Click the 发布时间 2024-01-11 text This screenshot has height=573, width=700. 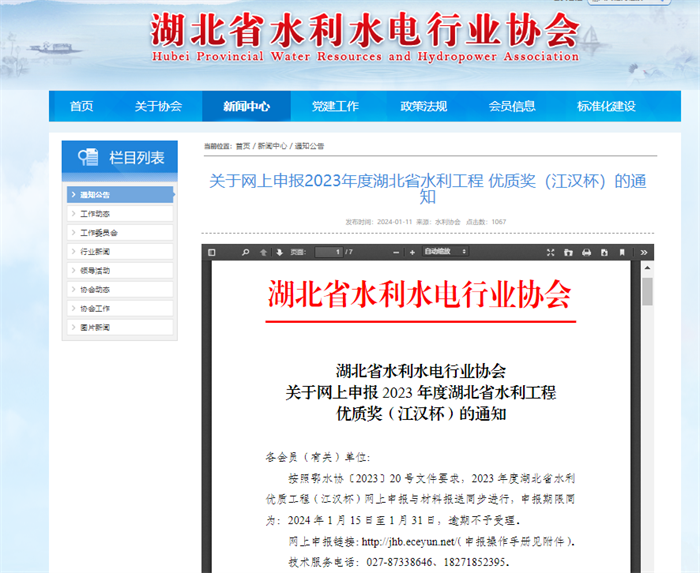379,222
